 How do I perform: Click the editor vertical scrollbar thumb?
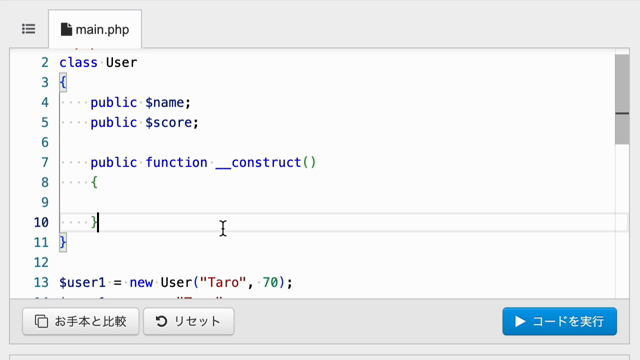[622, 99]
